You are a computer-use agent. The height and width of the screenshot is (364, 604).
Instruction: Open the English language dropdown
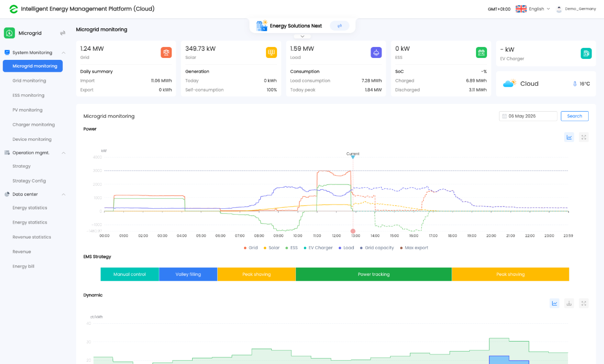539,9
